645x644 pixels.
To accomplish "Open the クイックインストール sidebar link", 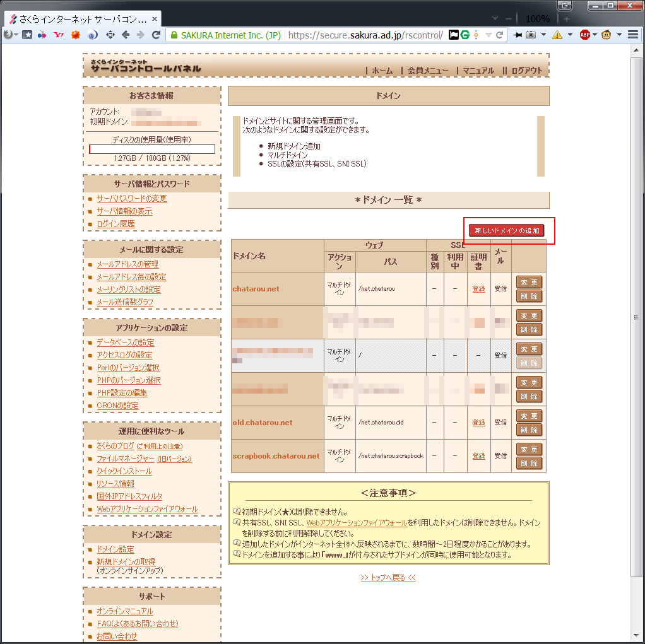I will coord(124,471).
